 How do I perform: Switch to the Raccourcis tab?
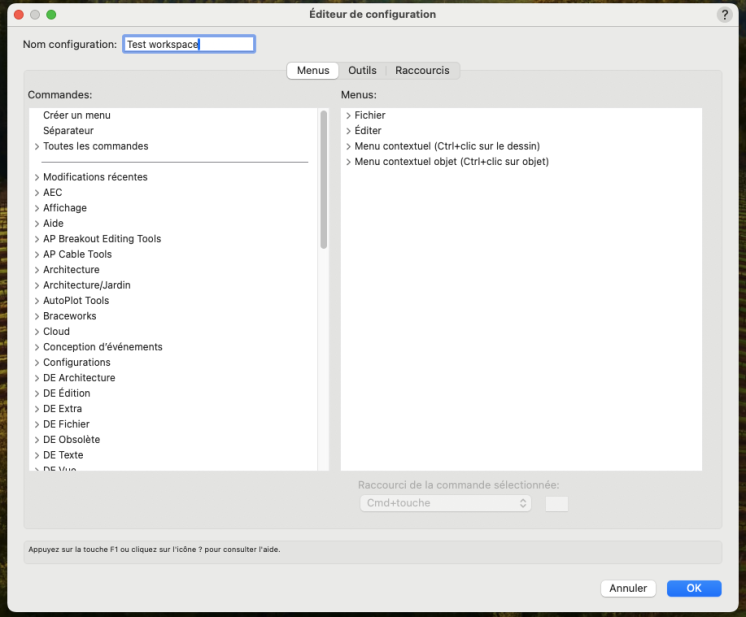pos(423,71)
